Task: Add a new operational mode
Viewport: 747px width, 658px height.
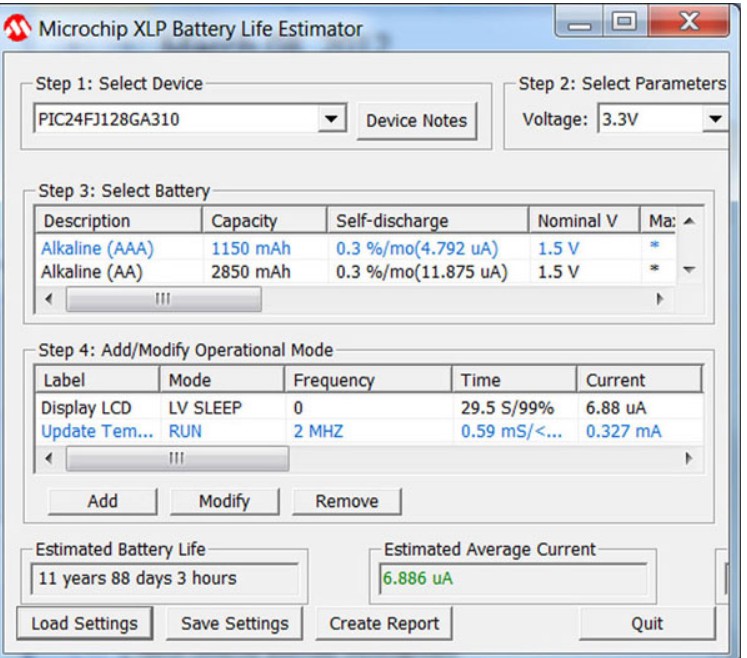Action: pyautogui.click(x=102, y=501)
